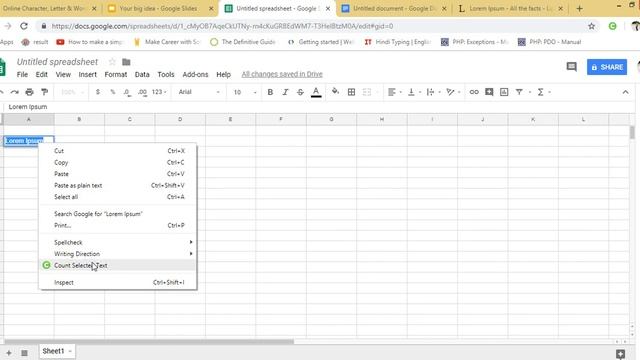Click the horizontal scrollbar
This screenshot has height=360, width=640.
pos(149,342)
